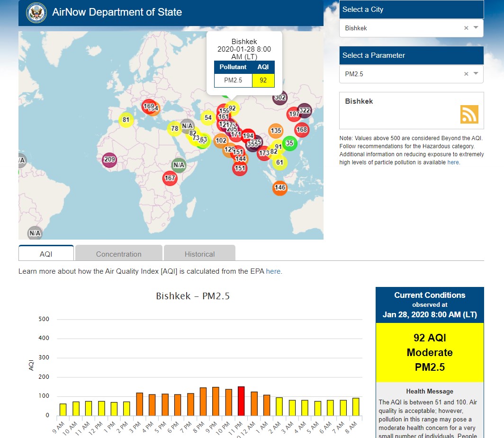Click the PM2.5 parameter combo box

tap(403, 74)
